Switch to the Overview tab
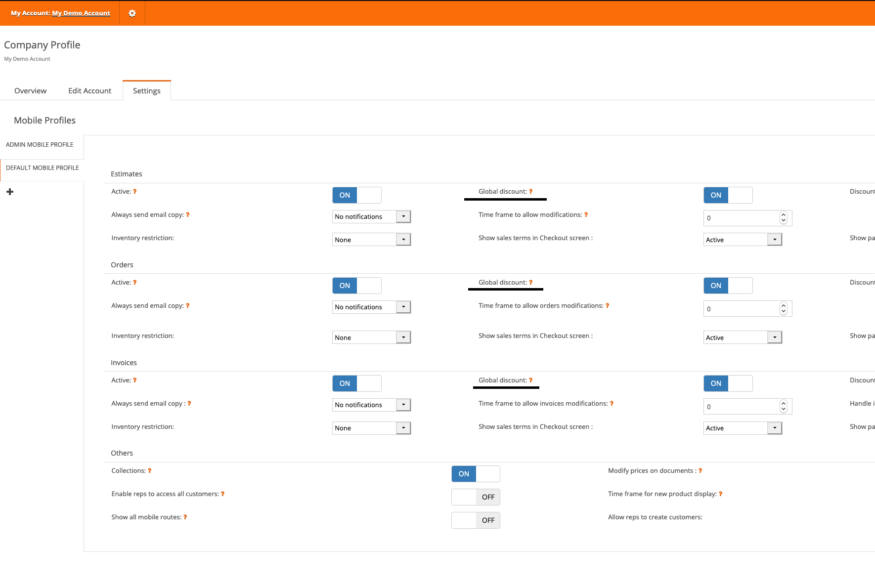The image size is (875, 588). click(x=30, y=91)
